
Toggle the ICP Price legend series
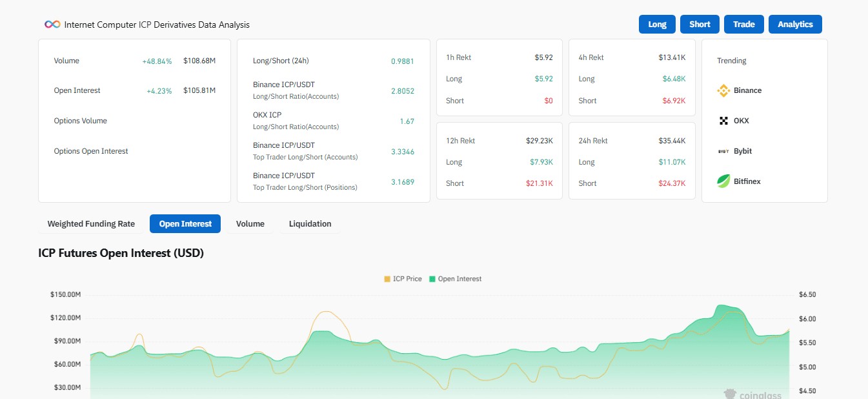pos(403,279)
